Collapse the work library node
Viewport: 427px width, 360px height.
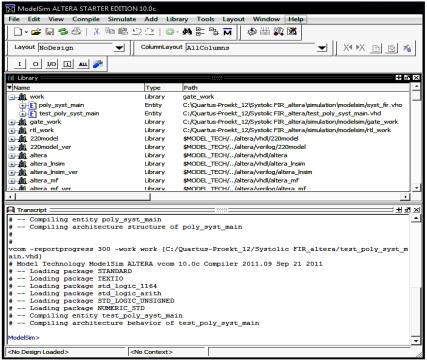click(12, 97)
